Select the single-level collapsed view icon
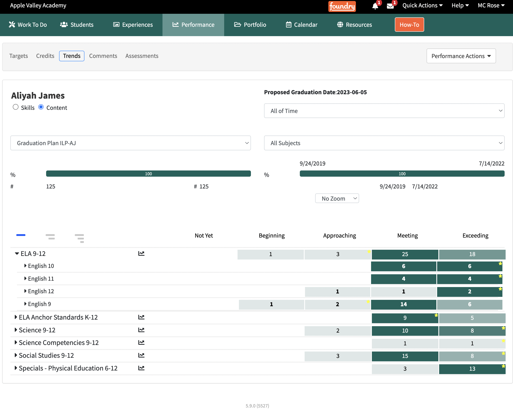Viewport: 513px width, 420px height. [21, 235]
